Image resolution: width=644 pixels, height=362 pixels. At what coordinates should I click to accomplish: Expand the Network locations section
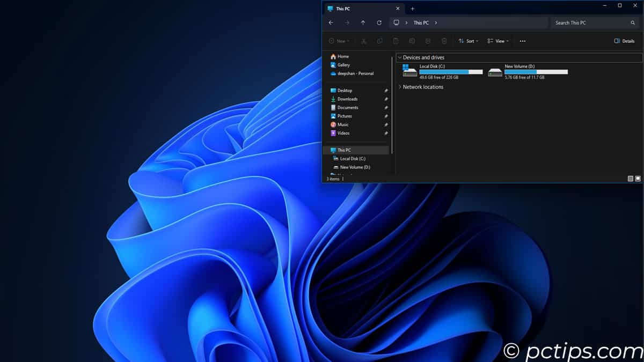[x=399, y=86]
